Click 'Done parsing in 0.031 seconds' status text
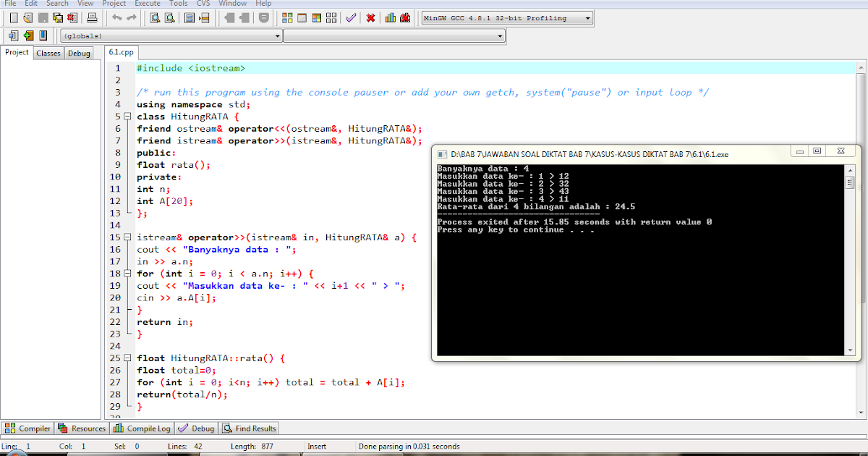 409,447
